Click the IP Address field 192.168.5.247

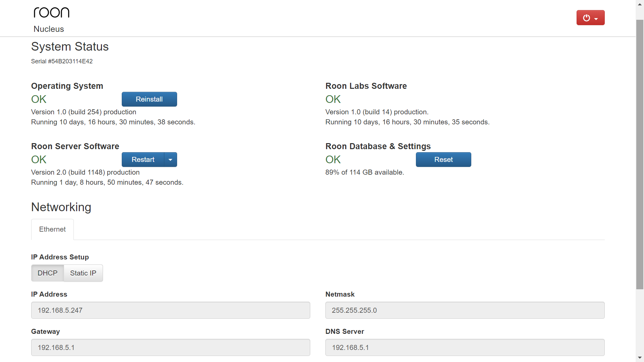170,310
